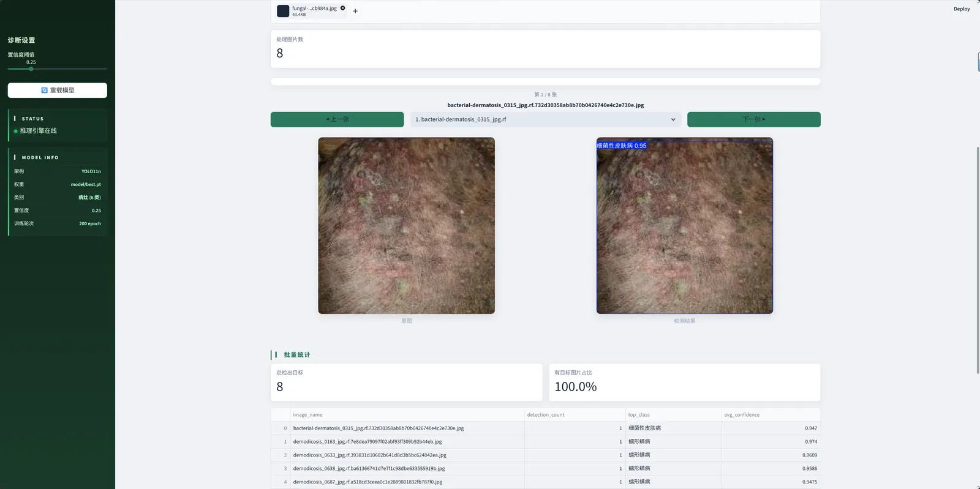Screen dimensions: 980x489
Task: Click the 推理引擎在线 status text
Action: [x=38, y=131]
